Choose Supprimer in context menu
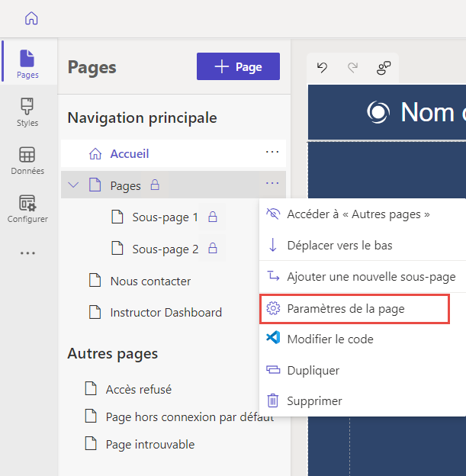 pyautogui.click(x=362, y=401)
